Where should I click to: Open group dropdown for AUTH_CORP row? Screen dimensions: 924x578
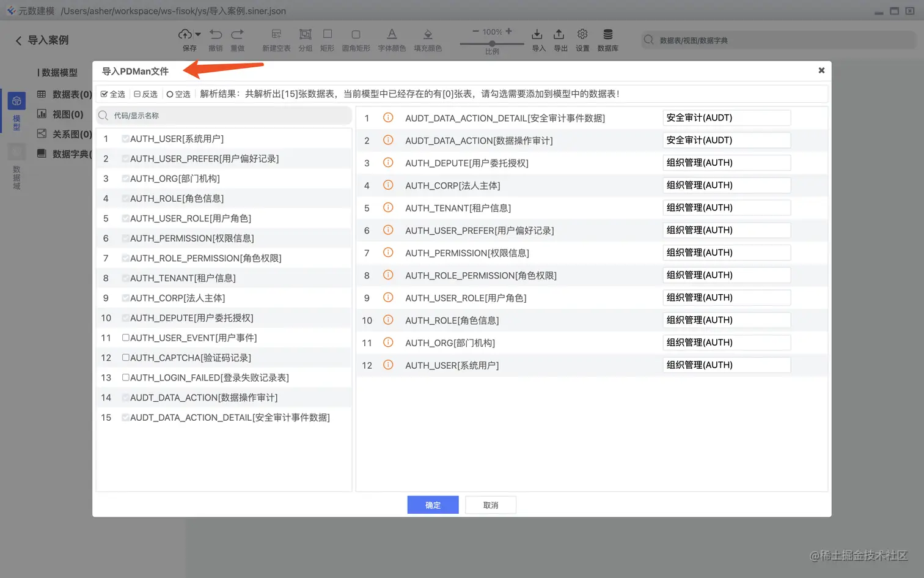[727, 185]
